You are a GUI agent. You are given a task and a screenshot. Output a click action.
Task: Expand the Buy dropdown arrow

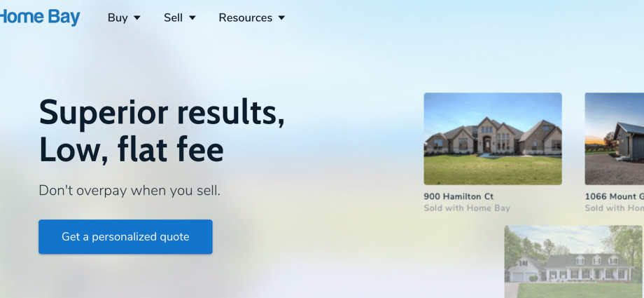[x=137, y=18]
